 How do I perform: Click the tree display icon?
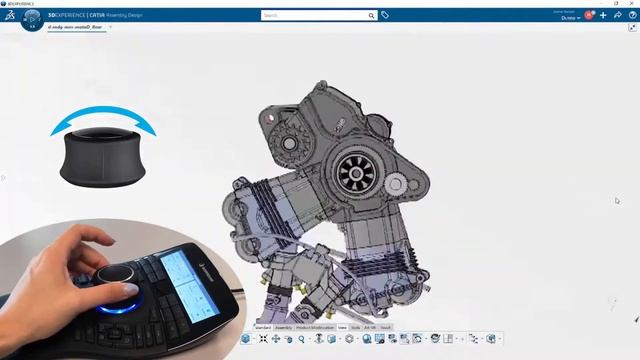coord(473,339)
